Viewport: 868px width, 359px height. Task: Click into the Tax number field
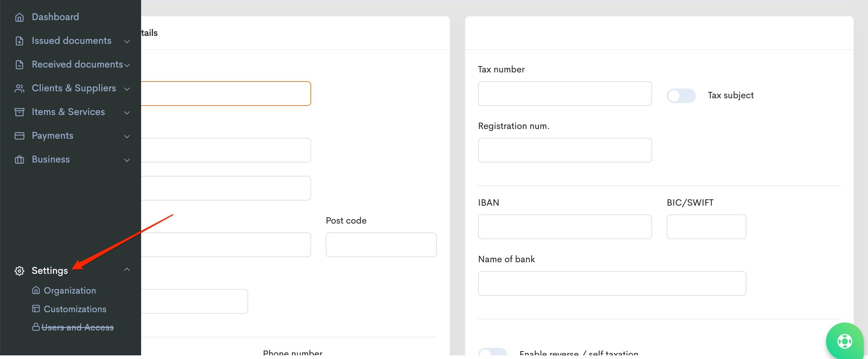[x=565, y=93]
